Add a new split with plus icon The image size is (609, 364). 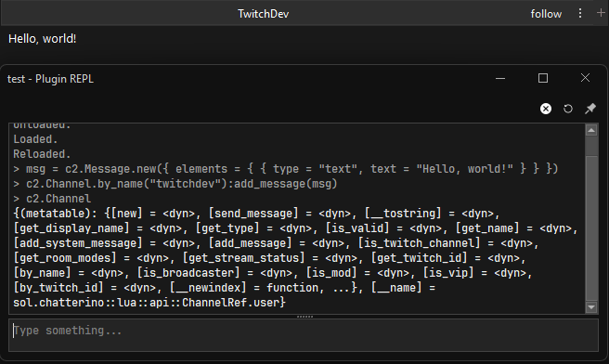click(601, 13)
